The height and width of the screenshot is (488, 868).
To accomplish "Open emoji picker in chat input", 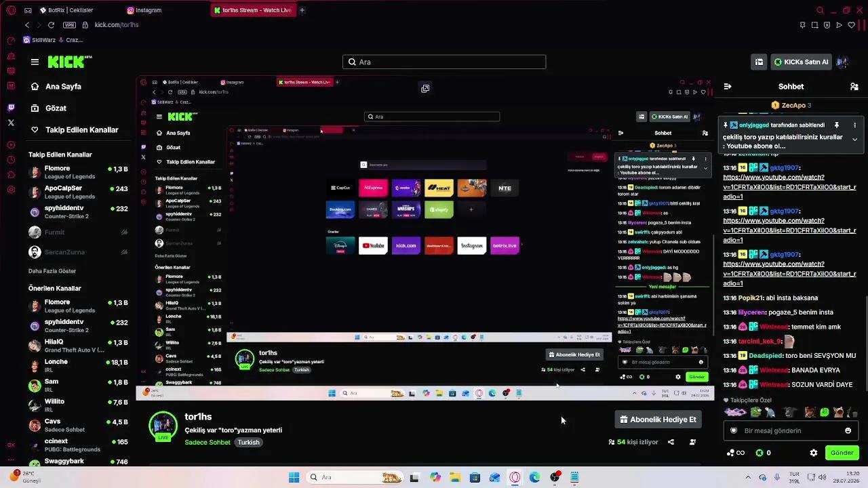I will (x=848, y=430).
